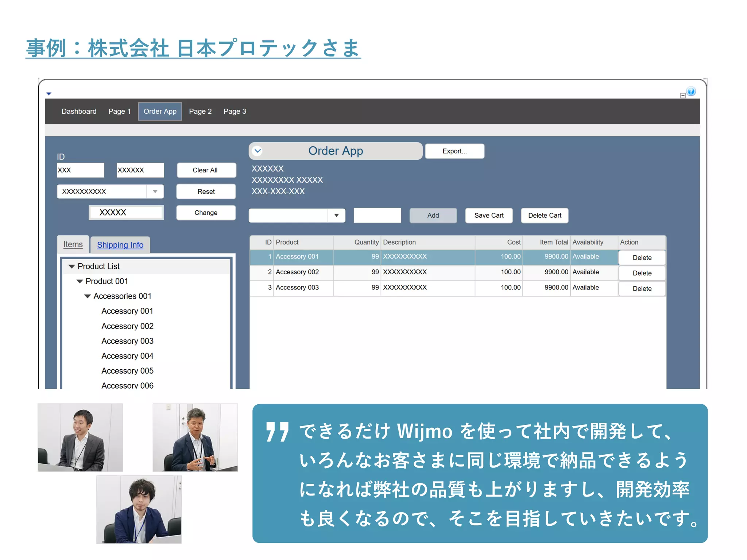Click the Export... button
Image resolution: width=747 pixels, height=560 pixels.
(x=455, y=151)
